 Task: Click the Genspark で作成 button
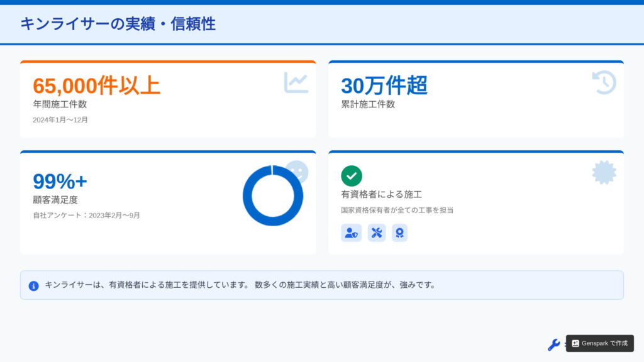click(x=599, y=343)
